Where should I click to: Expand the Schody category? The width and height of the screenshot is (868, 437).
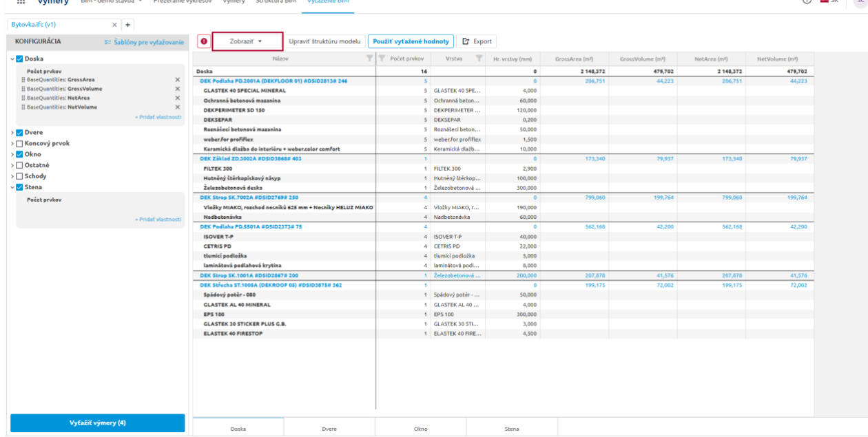12,176
